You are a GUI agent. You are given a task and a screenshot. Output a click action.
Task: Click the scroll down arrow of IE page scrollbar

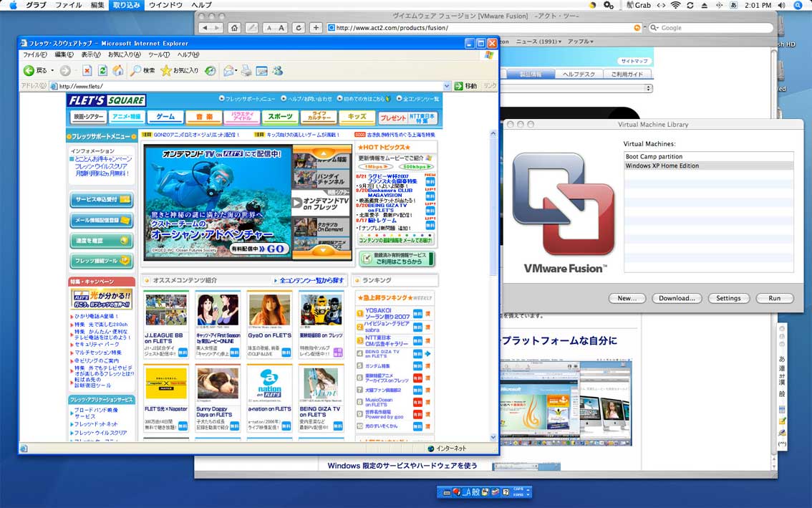coord(493,437)
